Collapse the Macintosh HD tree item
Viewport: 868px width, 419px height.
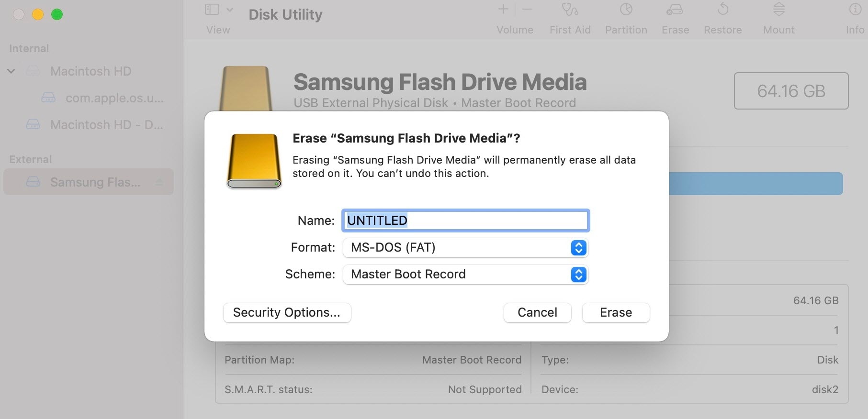click(11, 71)
